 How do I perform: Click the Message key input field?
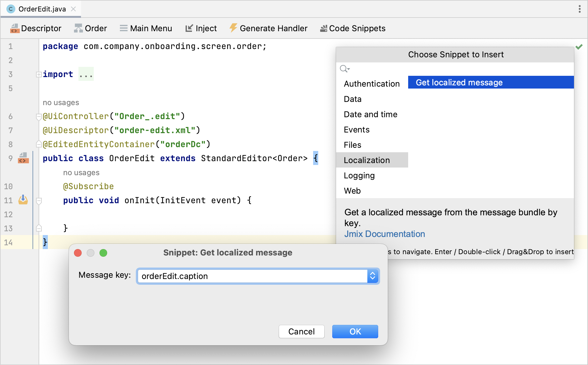pos(252,276)
